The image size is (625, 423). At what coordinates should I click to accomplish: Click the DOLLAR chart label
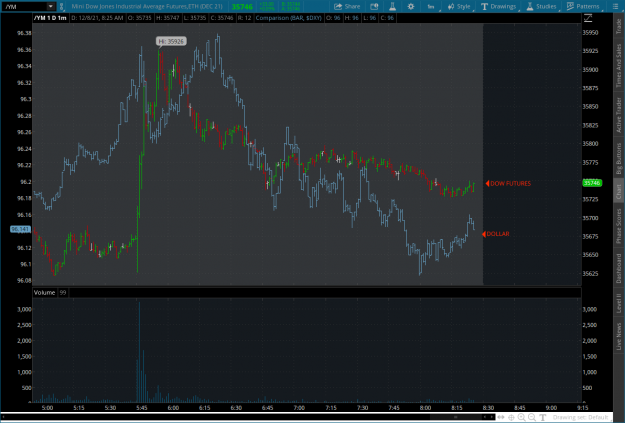(498, 234)
